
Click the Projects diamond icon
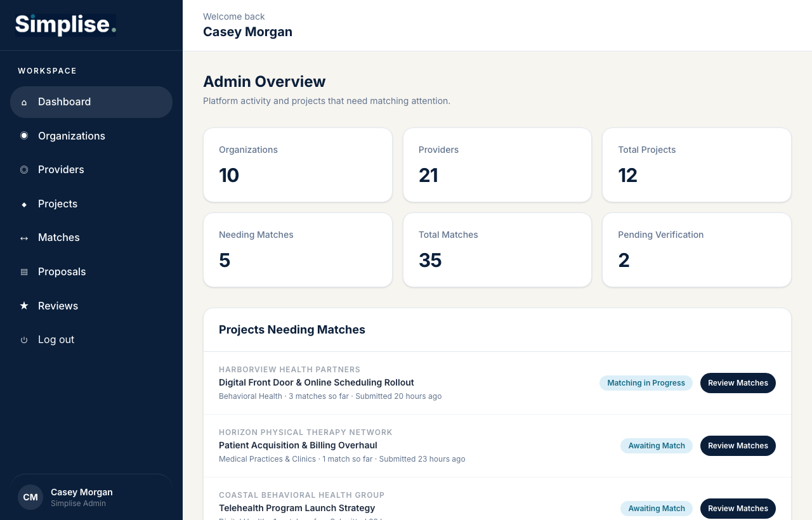pyautogui.click(x=24, y=204)
